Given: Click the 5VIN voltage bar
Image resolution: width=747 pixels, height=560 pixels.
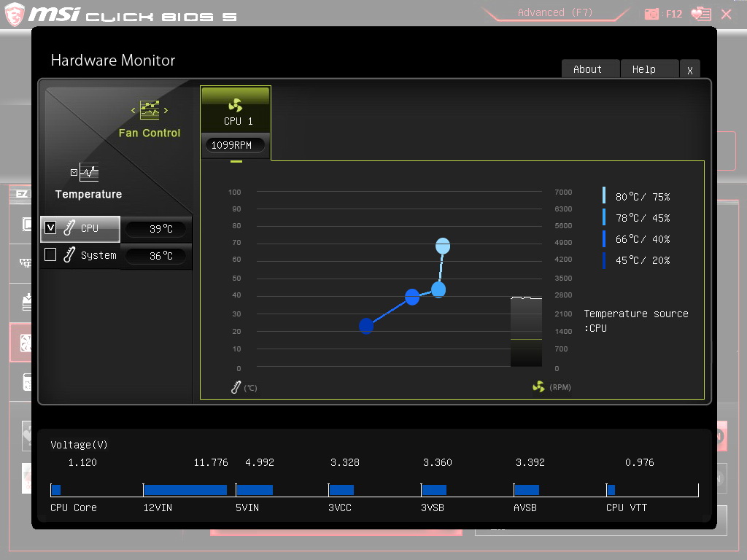Looking at the screenshot, I should pyautogui.click(x=255, y=489).
